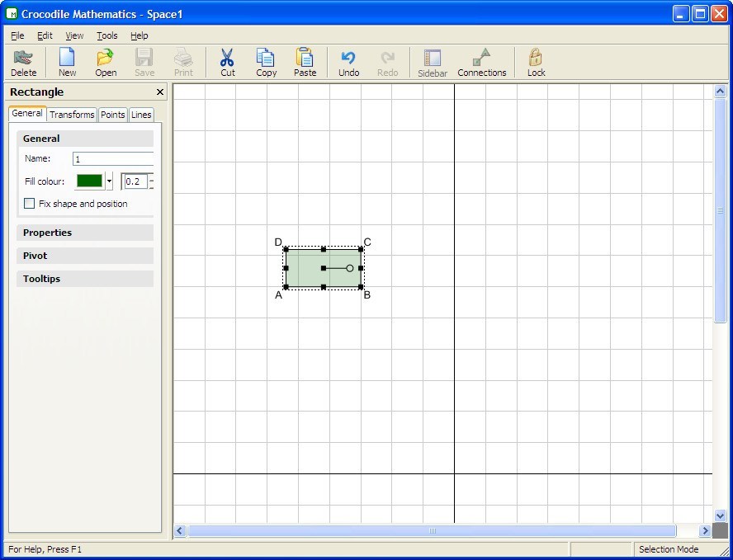
Task: Open the Tools menu
Action: [x=107, y=35]
